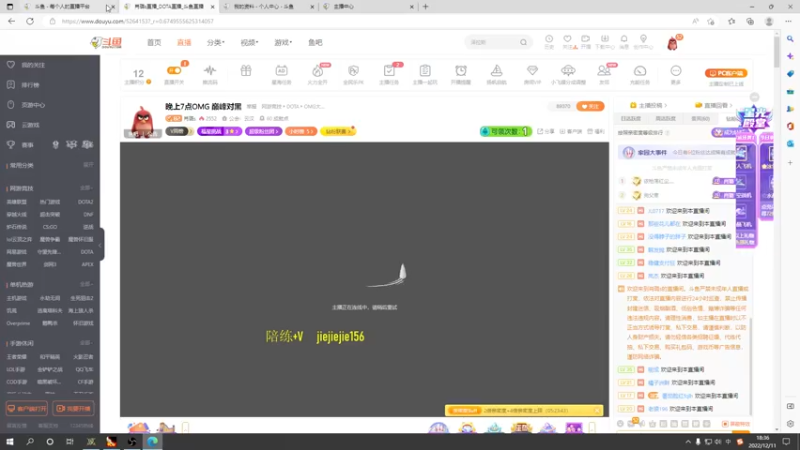Image resolution: width=800 pixels, height=450 pixels.
Task: Click the purple fan badge pill under the title
Action: coord(263,131)
